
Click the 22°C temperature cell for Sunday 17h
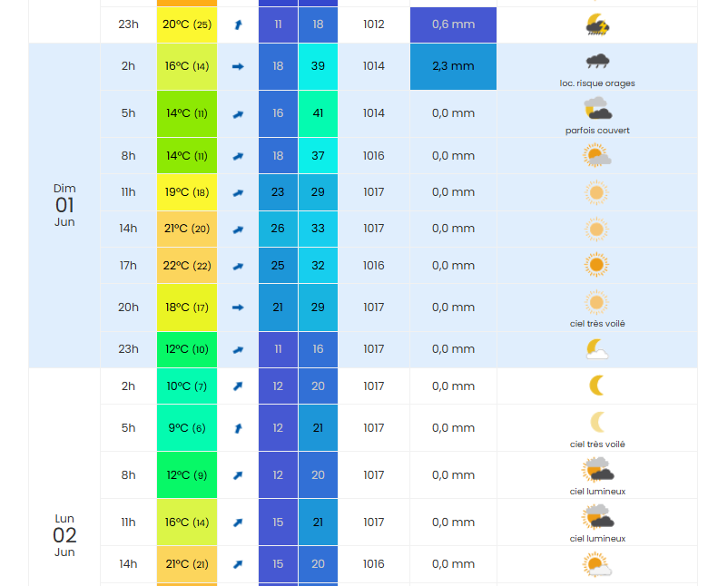[x=187, y=266]
